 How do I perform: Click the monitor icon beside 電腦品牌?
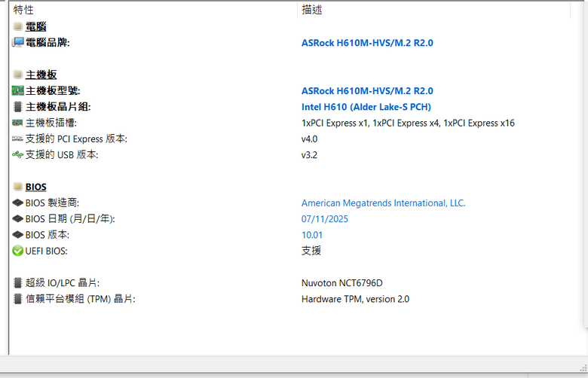17,42
